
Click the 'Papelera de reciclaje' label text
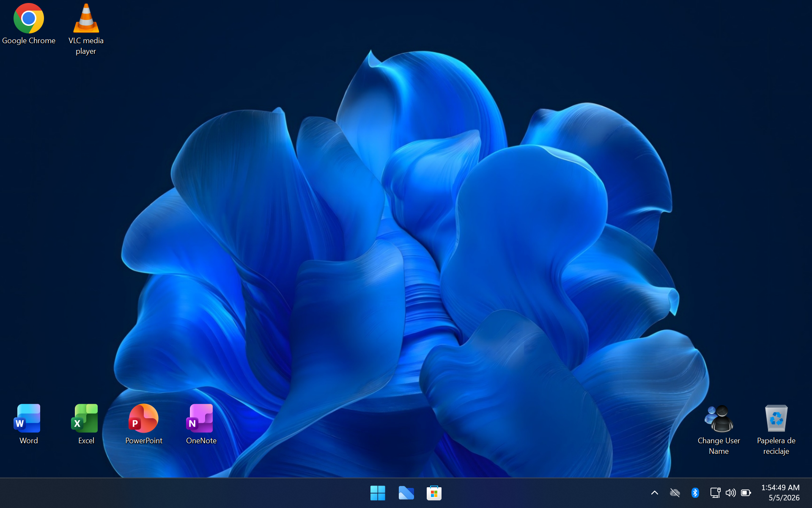click(776, 446)
